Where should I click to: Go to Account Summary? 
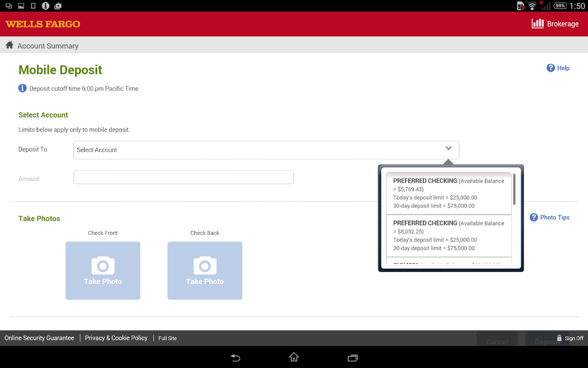click(48, 46)
